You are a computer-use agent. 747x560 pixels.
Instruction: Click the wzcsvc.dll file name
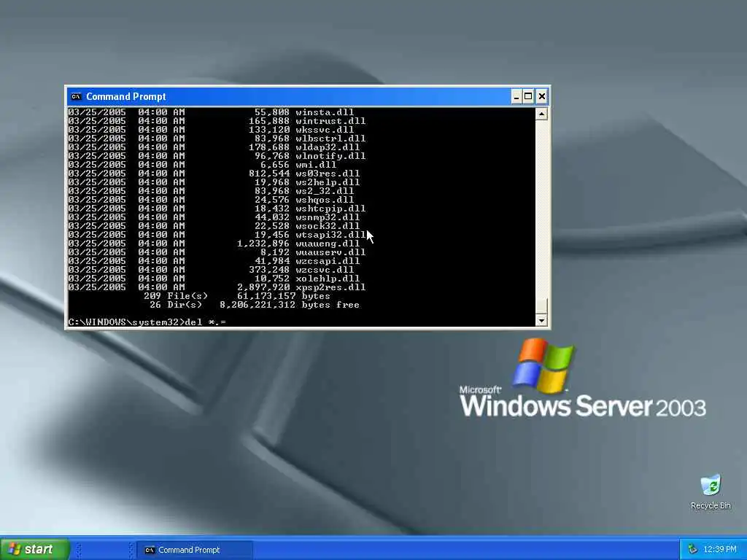pyautogui.click(x=325, y=270)
